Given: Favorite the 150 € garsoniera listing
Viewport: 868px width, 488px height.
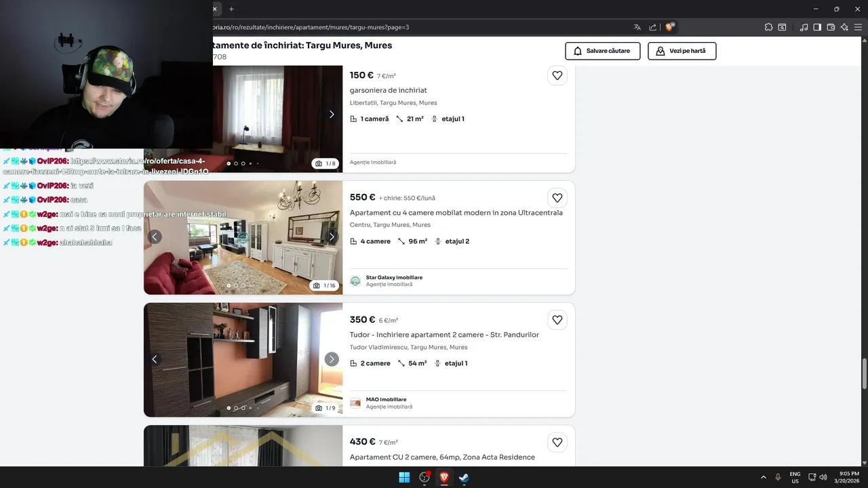Looking at the screenshot, I should [x=557, y=75].
